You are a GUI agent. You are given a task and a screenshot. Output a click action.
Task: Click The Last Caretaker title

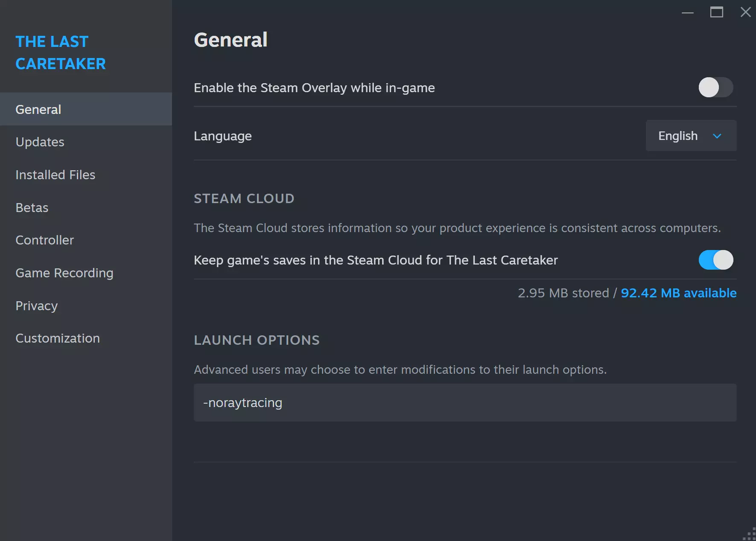point(61,52)
